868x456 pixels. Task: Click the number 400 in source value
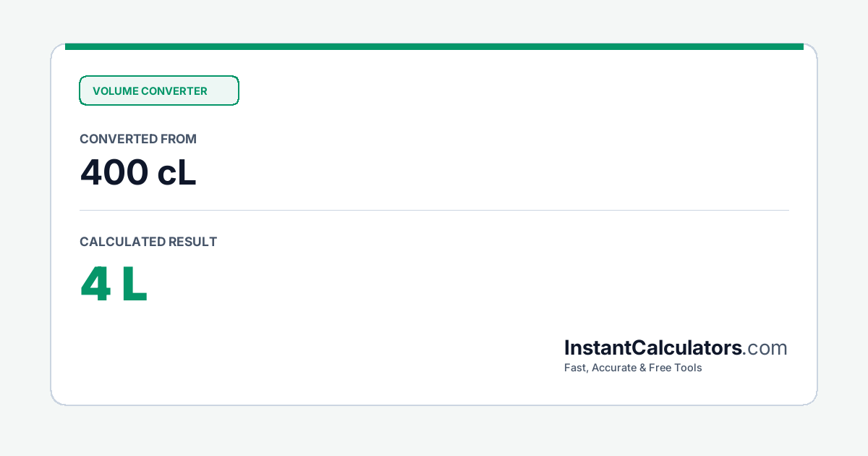point(114,173)
